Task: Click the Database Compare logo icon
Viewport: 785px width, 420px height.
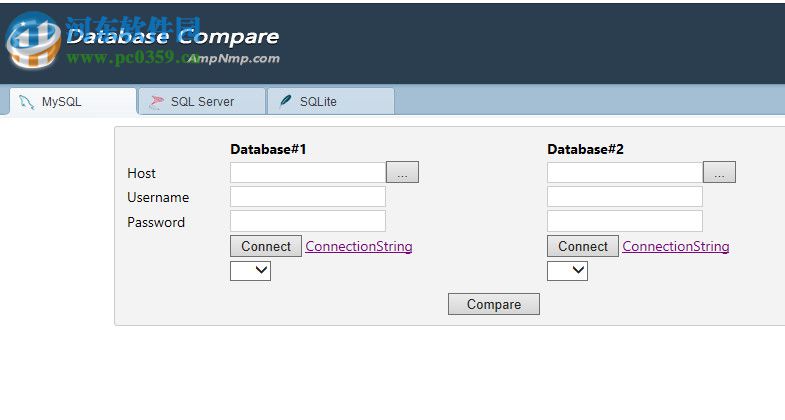Action: click(x=34, y=40)
